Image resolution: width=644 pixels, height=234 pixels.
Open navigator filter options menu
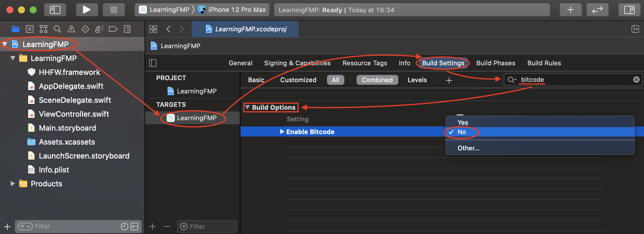pos(25,226)
